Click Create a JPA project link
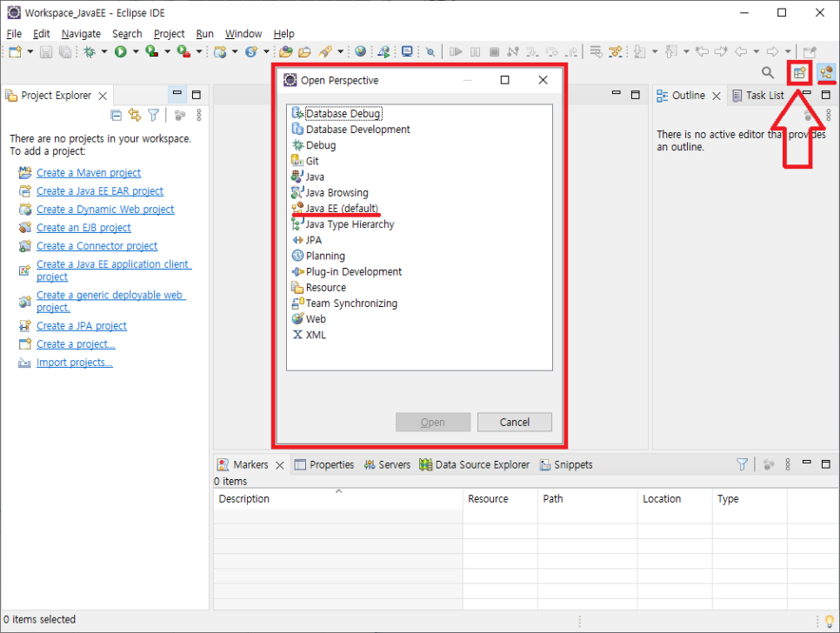 coord(82,326)
